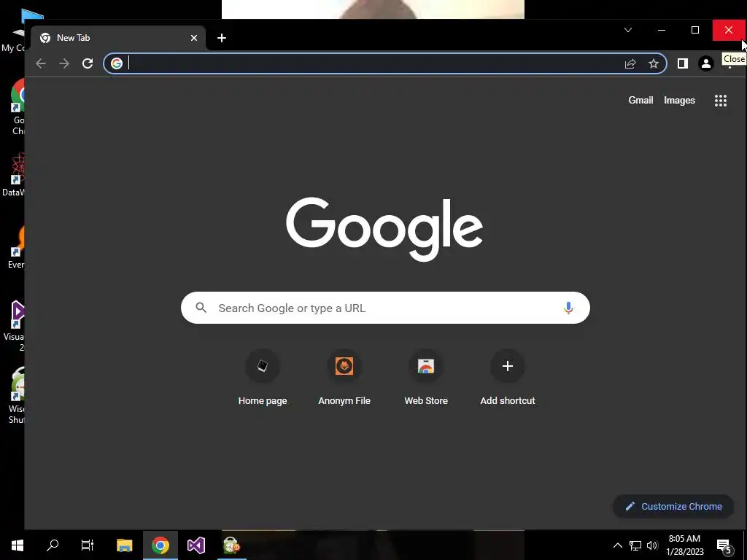
Task: Select the New Tab tab
Action: pos(118,38)
